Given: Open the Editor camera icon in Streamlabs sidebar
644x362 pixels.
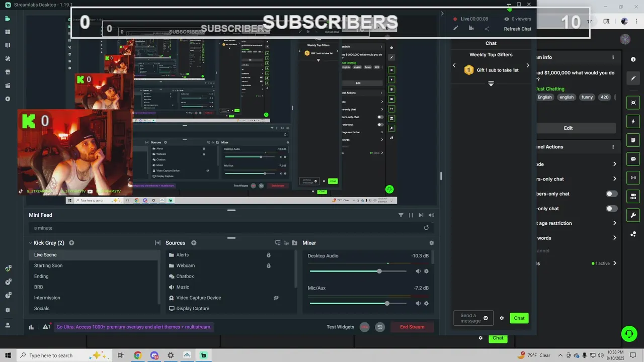Looking at the screenshot, I should [x=8, y=19].
